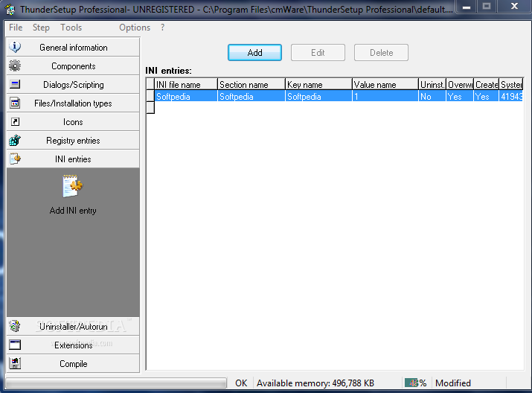Click the Key name column header
The height and width of the screenshot is (393, 532).
click(x=318, y=84)
